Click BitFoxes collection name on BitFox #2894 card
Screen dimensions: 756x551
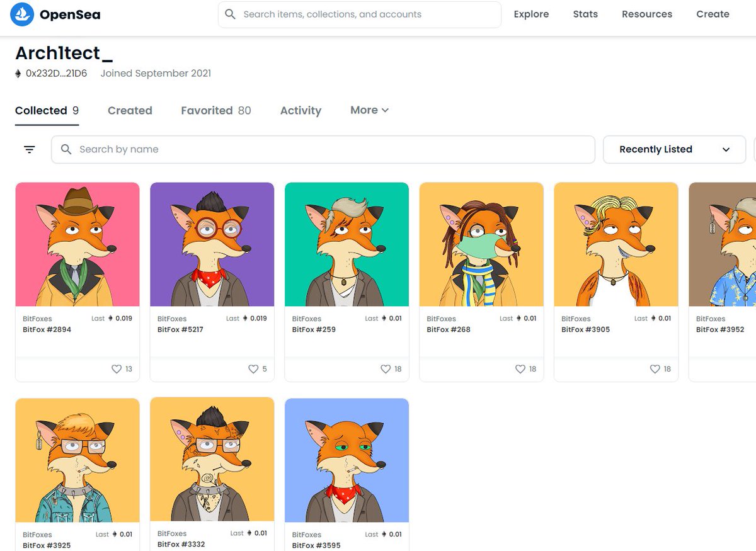(37, 319)
